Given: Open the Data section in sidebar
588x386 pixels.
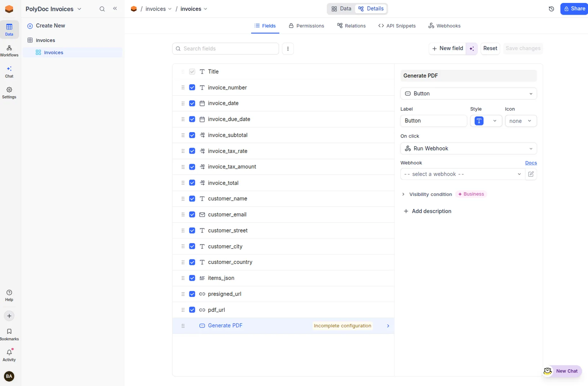Looking at the screenshot, I should 9,29.
